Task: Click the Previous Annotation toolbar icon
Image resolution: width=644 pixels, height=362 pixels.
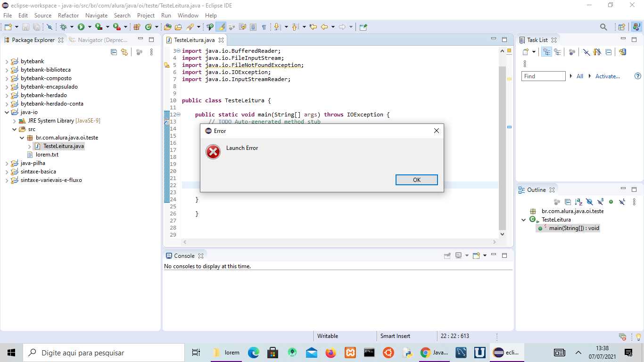Action: click(x=296, y=27)
